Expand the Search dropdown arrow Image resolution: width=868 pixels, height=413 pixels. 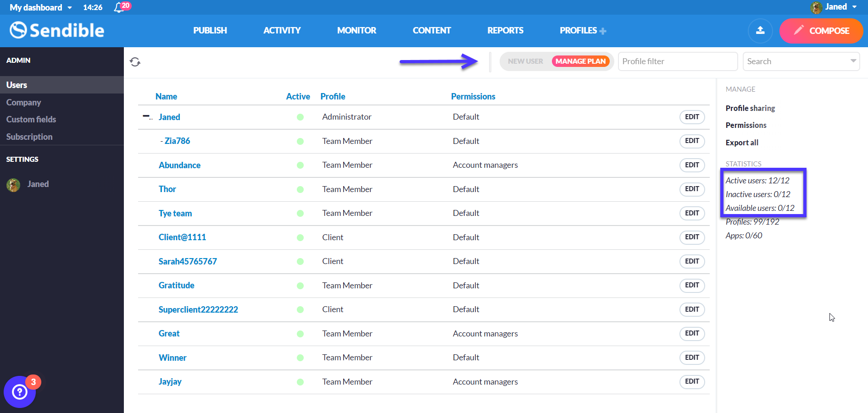pos(853,61)
